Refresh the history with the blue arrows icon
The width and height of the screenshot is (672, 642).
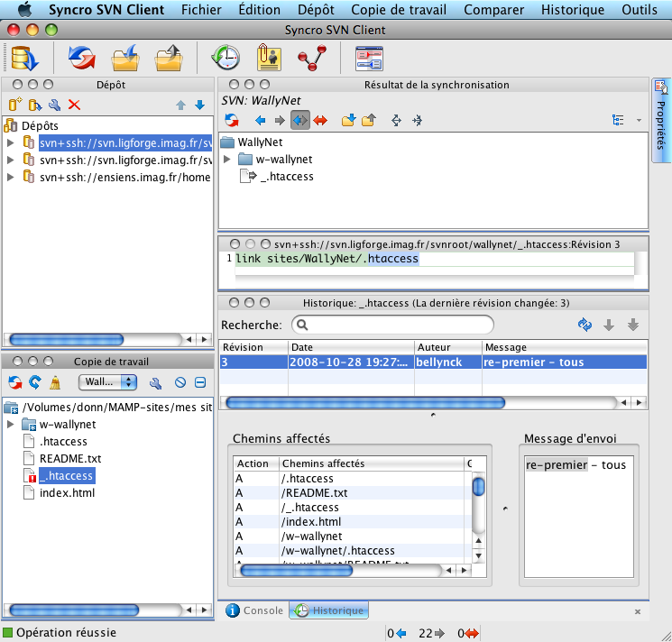pyautogui.click(x=585, y=325)
